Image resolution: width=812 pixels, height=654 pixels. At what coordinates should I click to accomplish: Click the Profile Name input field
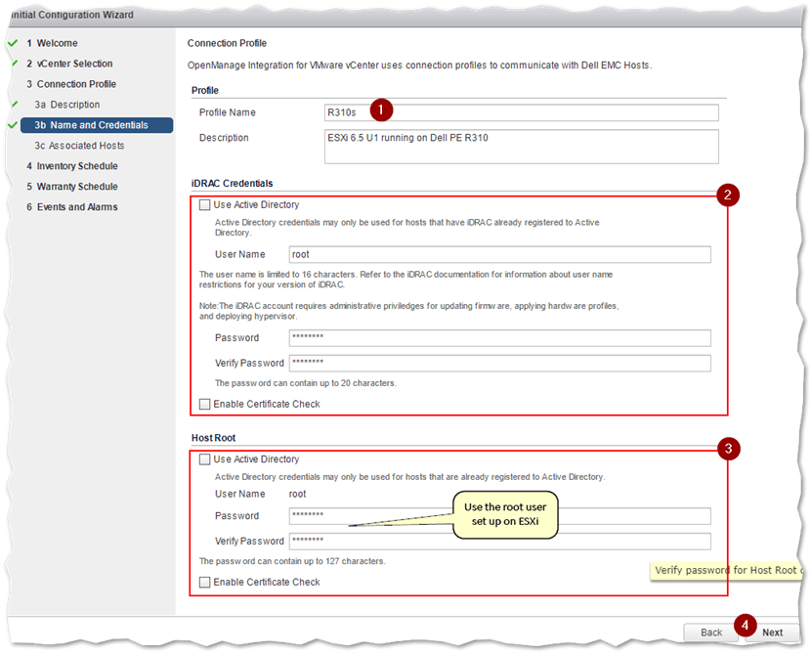click(522, 112)
